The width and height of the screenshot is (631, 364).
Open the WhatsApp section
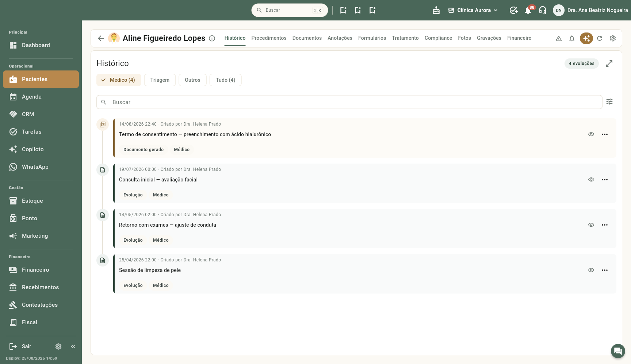[41, 167]
